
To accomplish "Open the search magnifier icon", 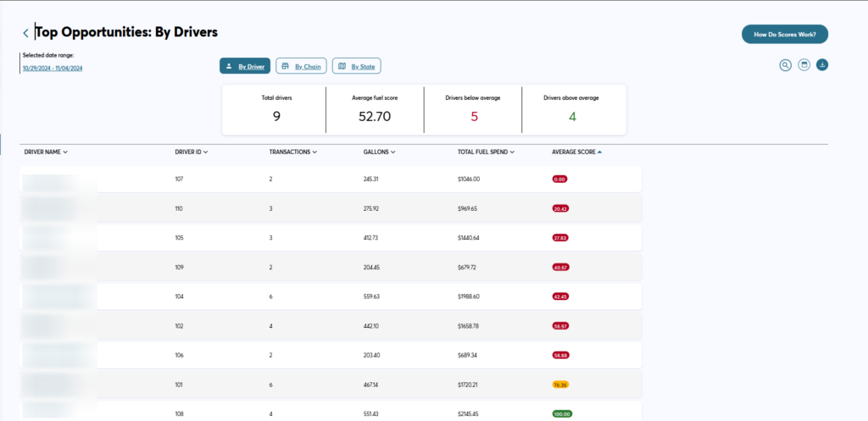I will point(785,65).
